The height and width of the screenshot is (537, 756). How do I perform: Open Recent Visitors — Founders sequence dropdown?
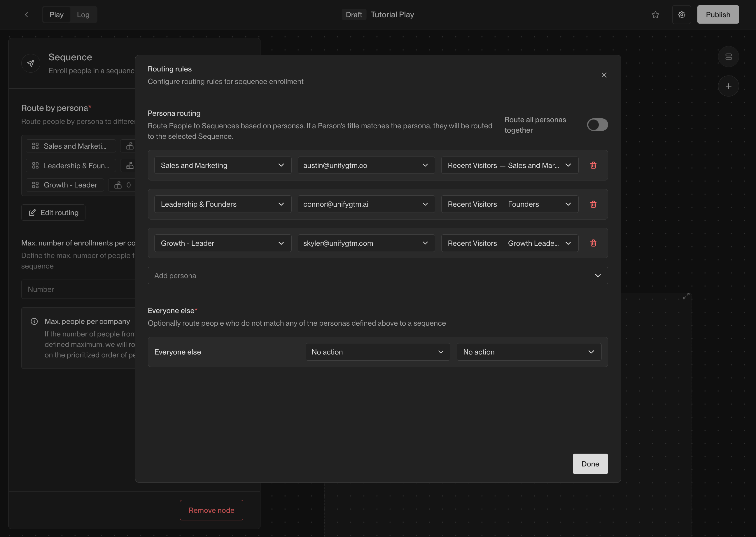click(x=510, y=204)
